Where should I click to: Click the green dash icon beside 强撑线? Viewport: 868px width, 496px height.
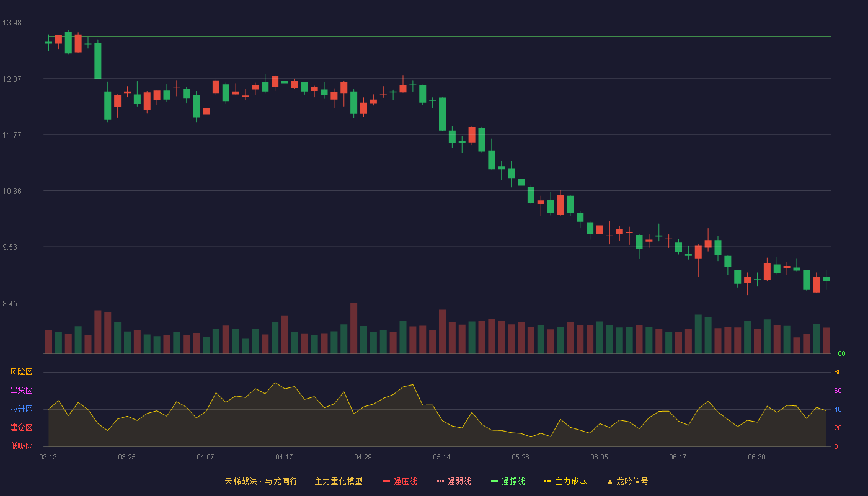pos(495,481)
